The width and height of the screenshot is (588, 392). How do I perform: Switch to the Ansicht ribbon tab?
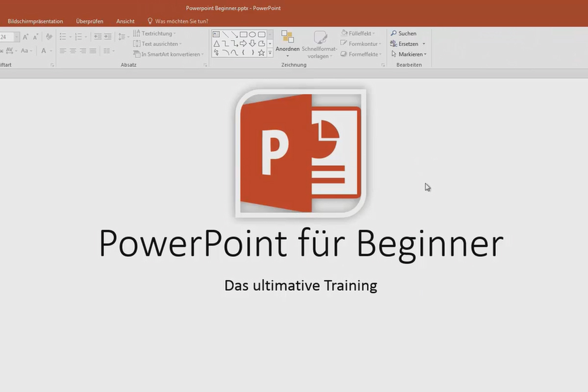click(125, 21)
